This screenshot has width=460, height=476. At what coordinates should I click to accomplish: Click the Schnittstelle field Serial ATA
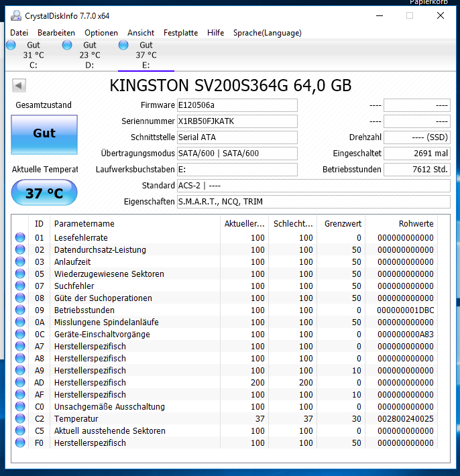tap(237, 137)
